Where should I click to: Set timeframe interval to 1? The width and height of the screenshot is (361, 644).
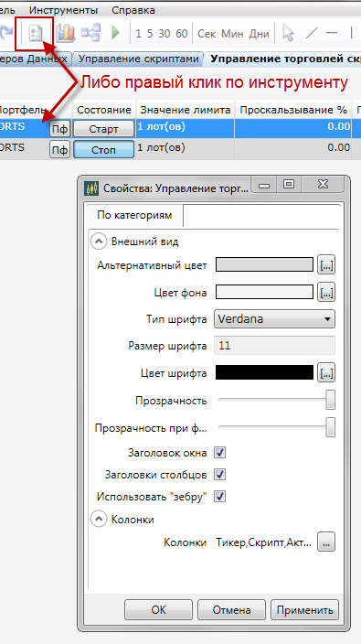tap(138, 34)
